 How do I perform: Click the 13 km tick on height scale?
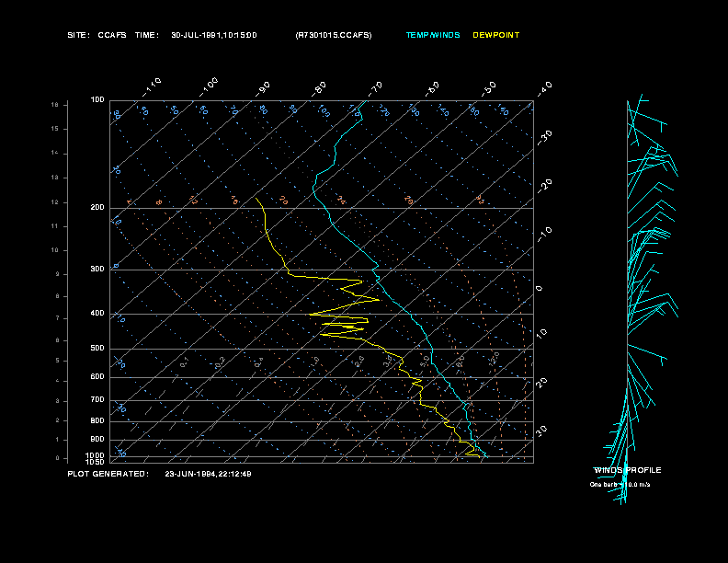click(55, 178)
